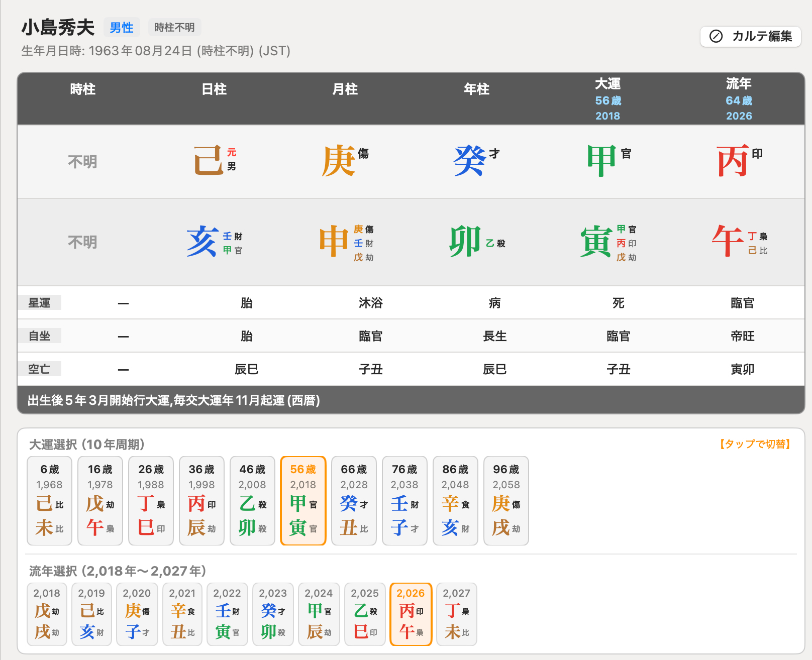Click 長生 in the 自坐 row

(x=495, y=336)
